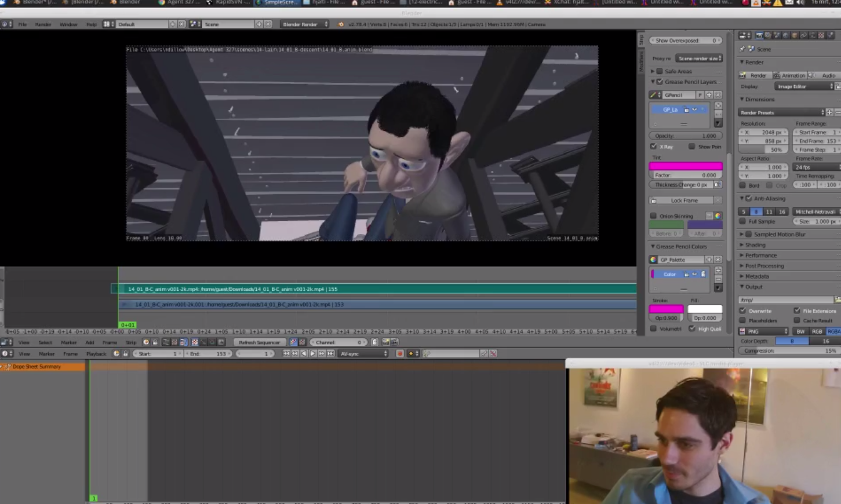Select RGB color mode
The width and height of the screenshot is (841, 504).
(817, 331)
